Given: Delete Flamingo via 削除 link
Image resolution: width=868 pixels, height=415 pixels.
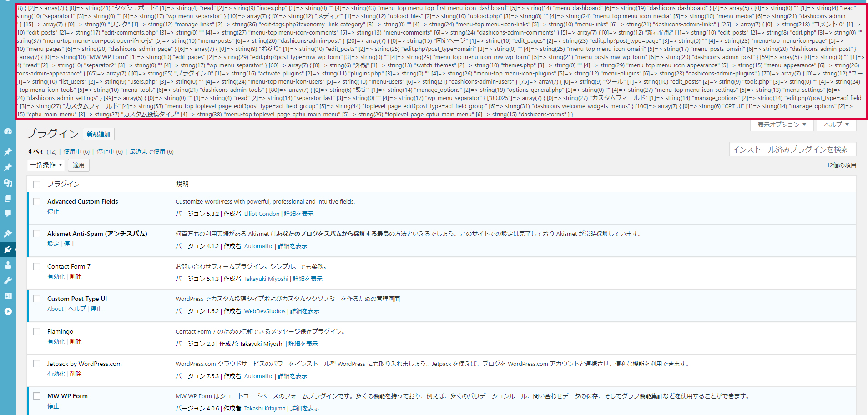Looking at the screenshot, I should point(76,342).
